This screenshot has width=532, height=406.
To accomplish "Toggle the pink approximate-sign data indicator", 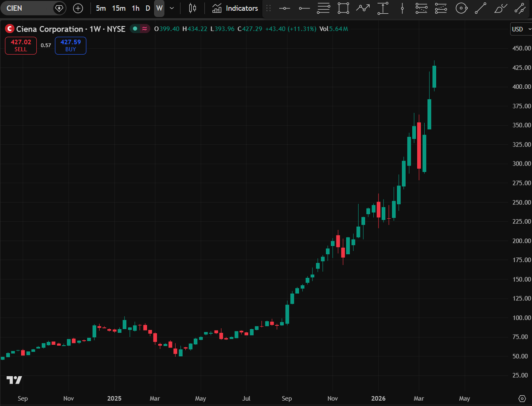I will [145, 29].
